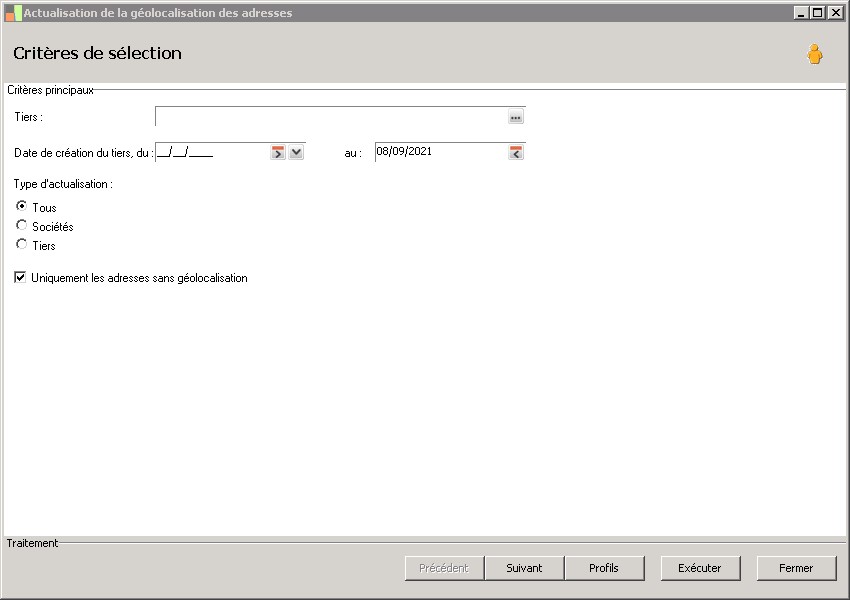This screenshot has width=850, height=600.
Task: Select the Tous radio button
Action: 21,206
